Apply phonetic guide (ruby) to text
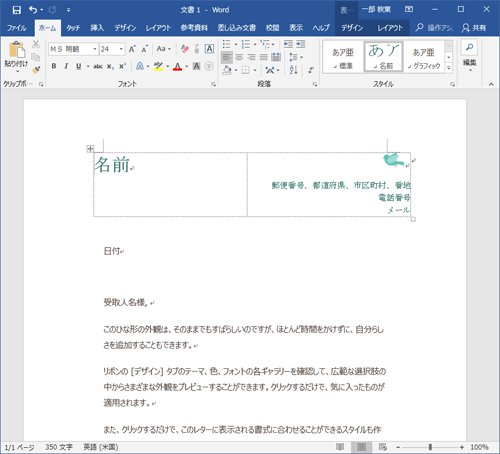The height and width of the screenshot is (454, 500). (197, 49)
